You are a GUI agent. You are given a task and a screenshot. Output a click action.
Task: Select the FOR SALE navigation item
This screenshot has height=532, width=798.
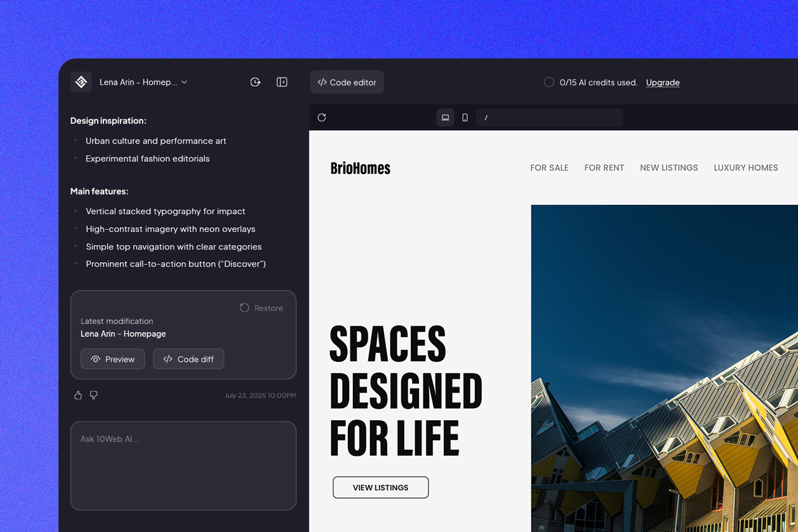click(x=549, y=168)
